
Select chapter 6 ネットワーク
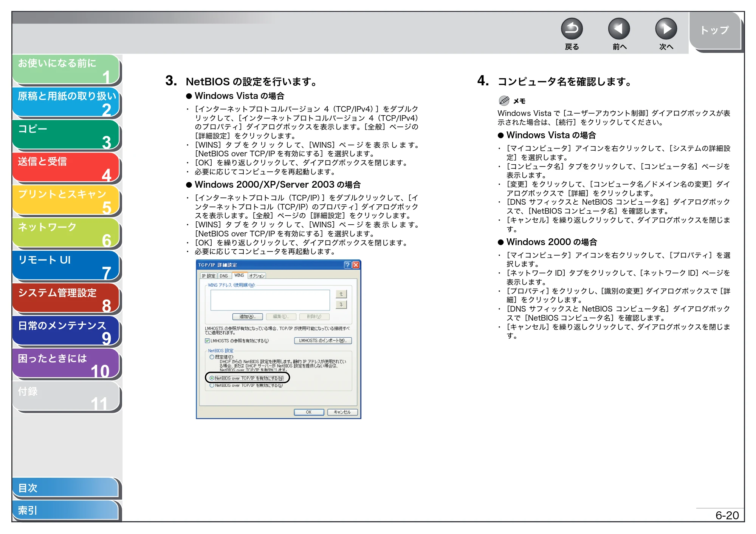pos(66,233)
